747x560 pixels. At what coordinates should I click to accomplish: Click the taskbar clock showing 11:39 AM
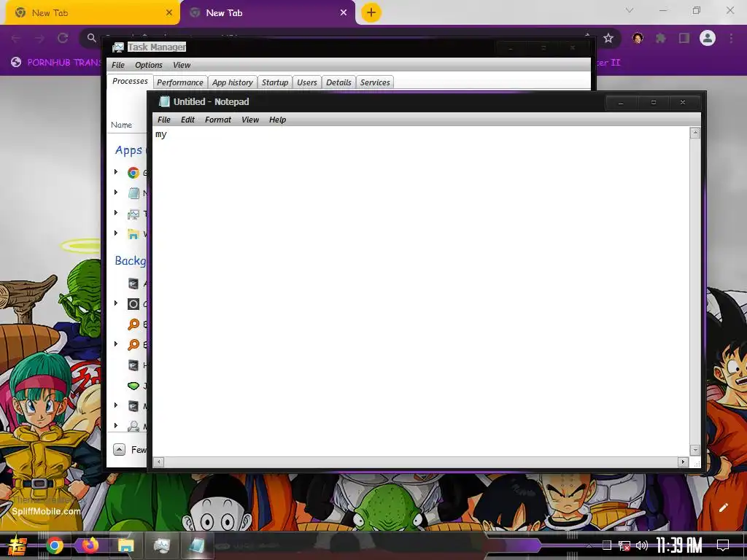(x=679, y=545)
